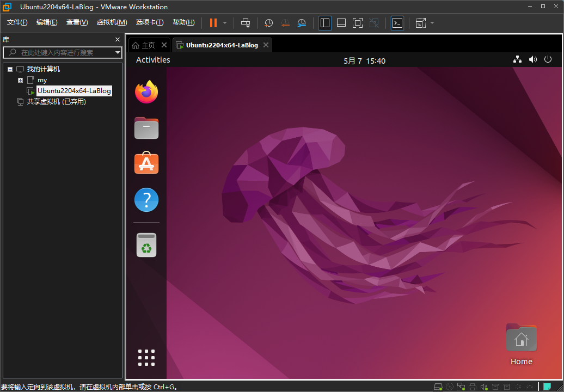Open Files from the Ubuntu dock
Screen dimensions: 564x392
tap(146, 128)
